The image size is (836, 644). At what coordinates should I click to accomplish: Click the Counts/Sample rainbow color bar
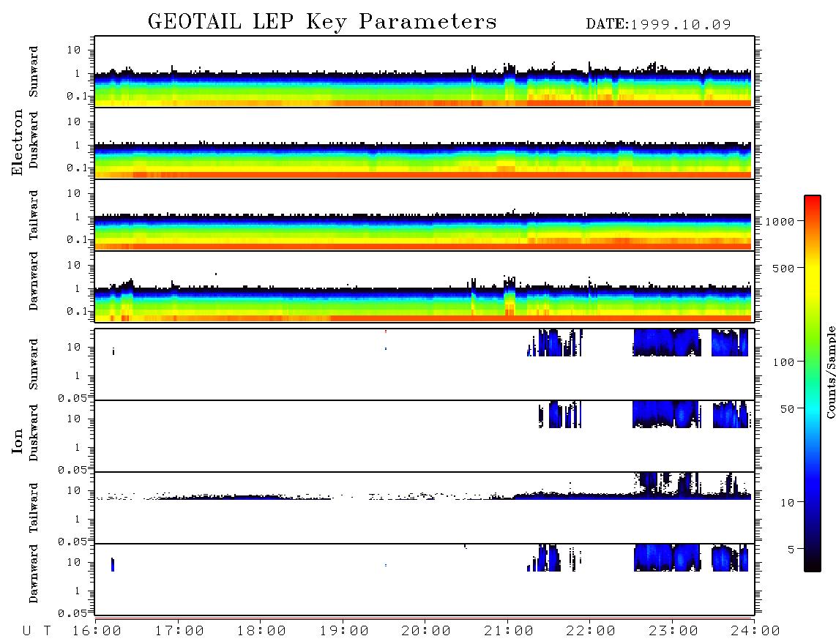813,383
